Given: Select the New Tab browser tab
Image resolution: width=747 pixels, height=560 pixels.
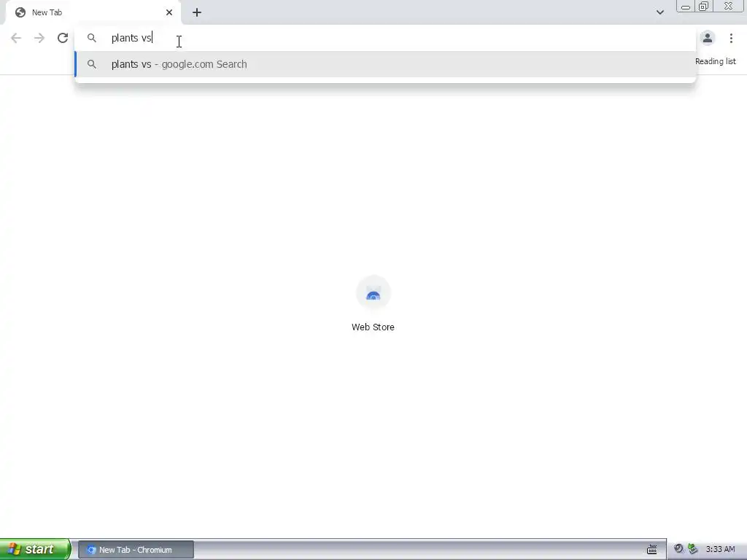Looking at the screenshot, I should pos(93,12).
